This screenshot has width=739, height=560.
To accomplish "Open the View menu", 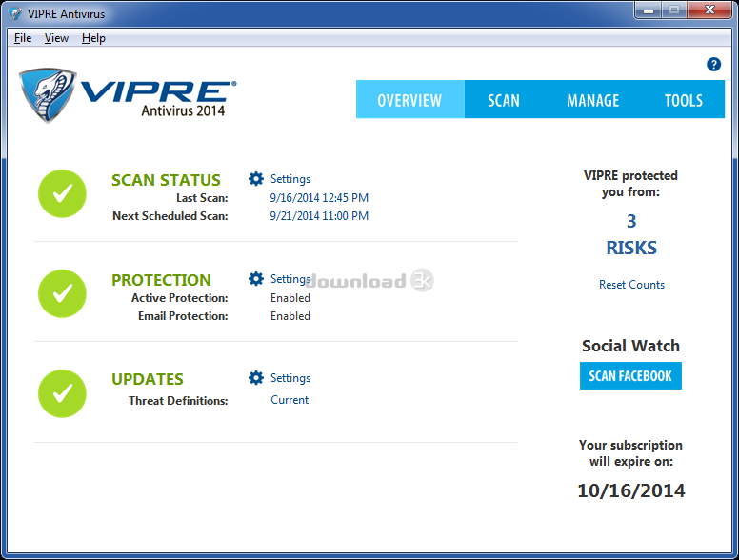I will [x=56, y=38].
